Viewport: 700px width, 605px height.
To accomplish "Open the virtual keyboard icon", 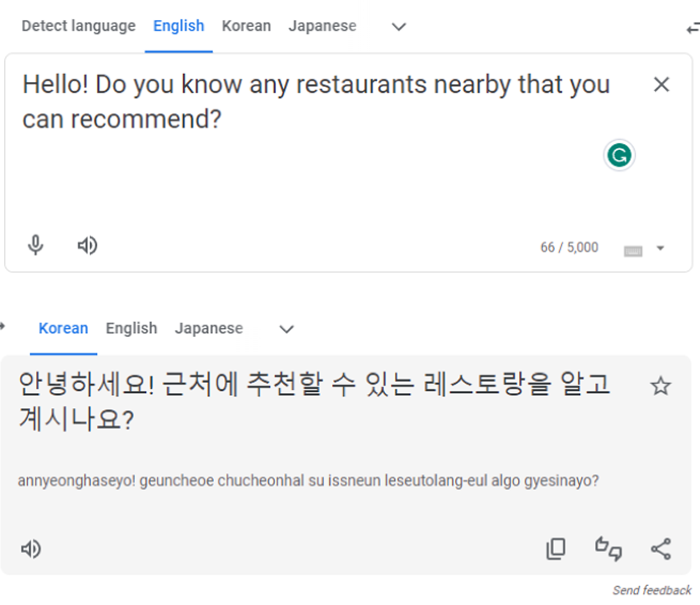I will coord(633,251).
